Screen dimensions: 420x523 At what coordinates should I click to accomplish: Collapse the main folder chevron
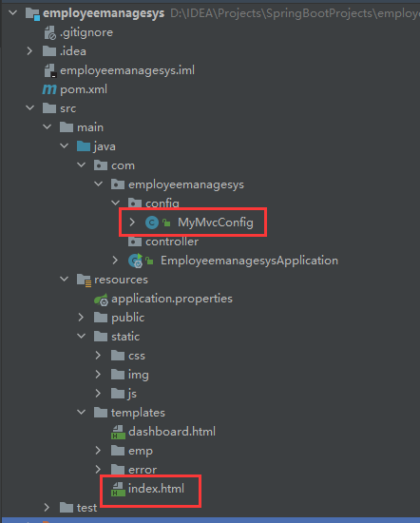(x=47, y=127)
